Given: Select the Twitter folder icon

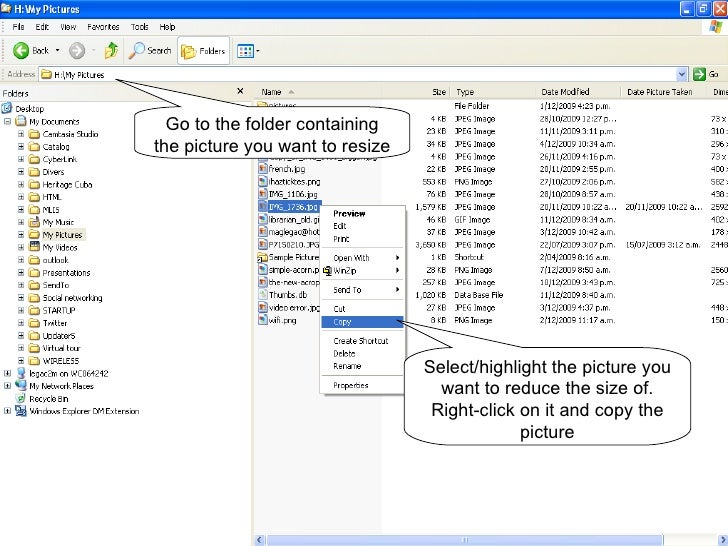Looking at the screenshot, I should coord(34,323).
